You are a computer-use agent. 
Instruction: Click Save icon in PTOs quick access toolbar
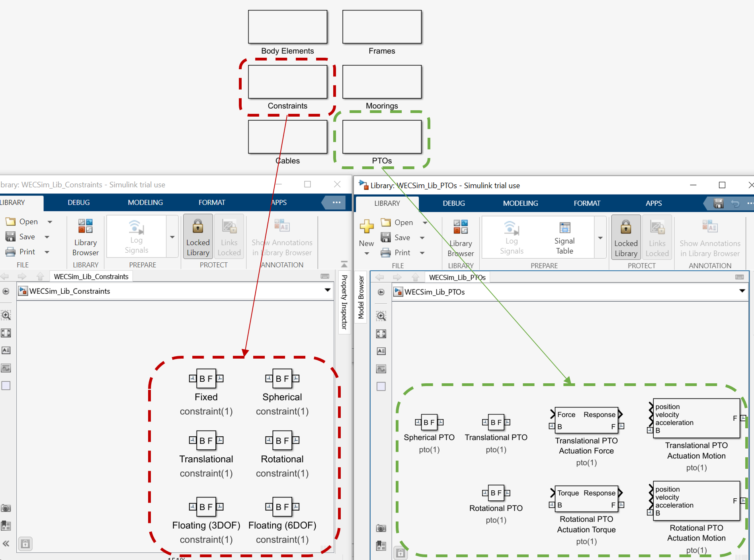(718, 203)
